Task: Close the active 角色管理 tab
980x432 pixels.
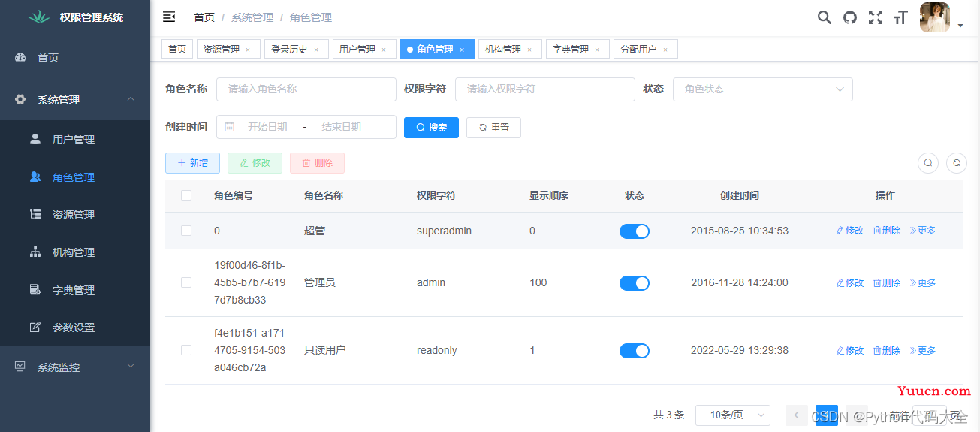Action: point(462,50)
